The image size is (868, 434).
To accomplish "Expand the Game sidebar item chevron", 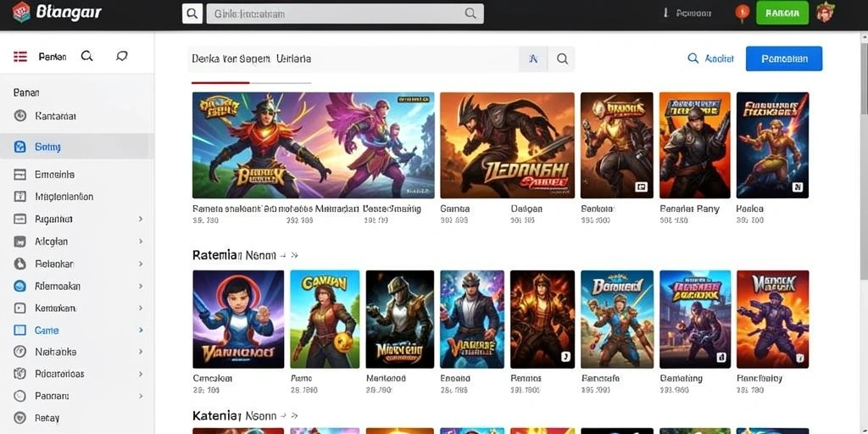I will (141, 330).
